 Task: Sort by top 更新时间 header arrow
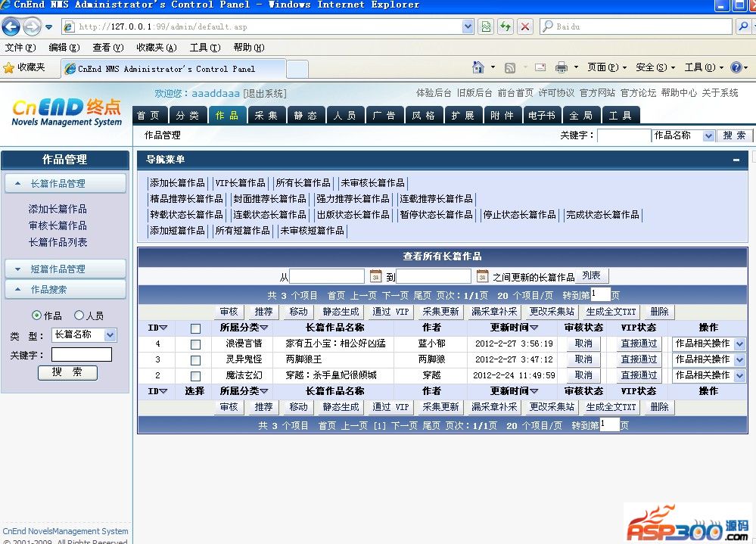click(x=534, y=328)
